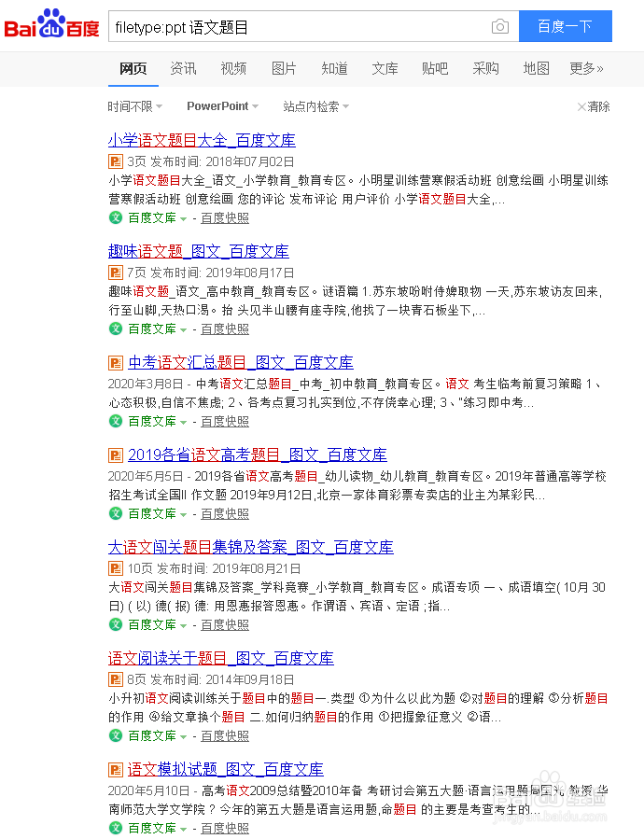The width and height of the screenshot is (644, 839).
Task: Expand 百度文库 source arrow under 小学语文题目大全
Action: pyautogui.click(x=183, y=218)
